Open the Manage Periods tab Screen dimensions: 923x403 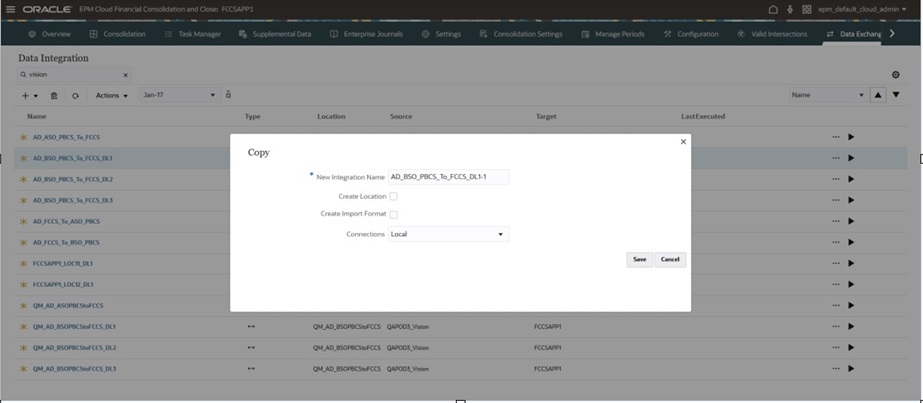[x=613, y=34]
